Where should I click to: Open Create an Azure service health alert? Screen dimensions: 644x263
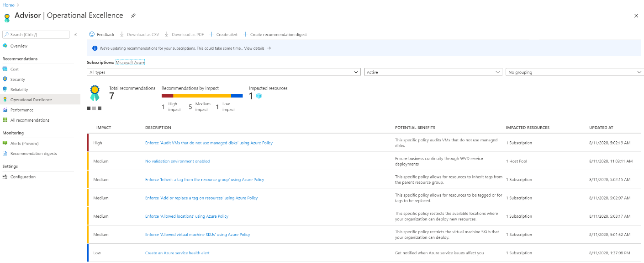coord(177,252)
